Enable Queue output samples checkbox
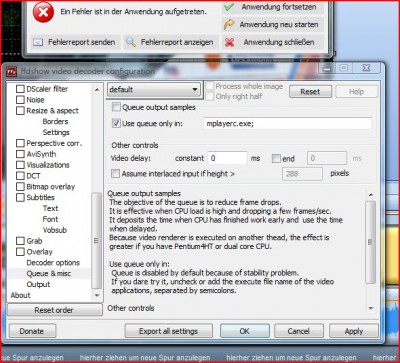 [x=116, y=107]
